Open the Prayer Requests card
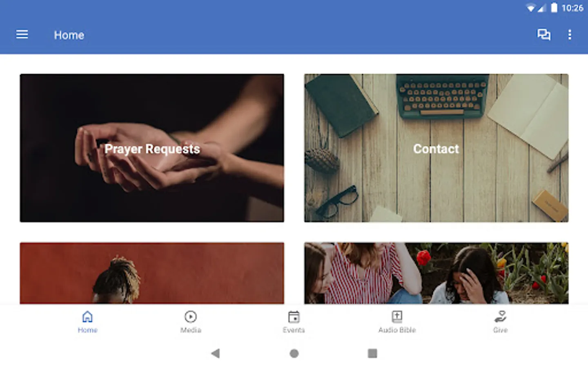588x368 pixels. (x=152, y=148)
